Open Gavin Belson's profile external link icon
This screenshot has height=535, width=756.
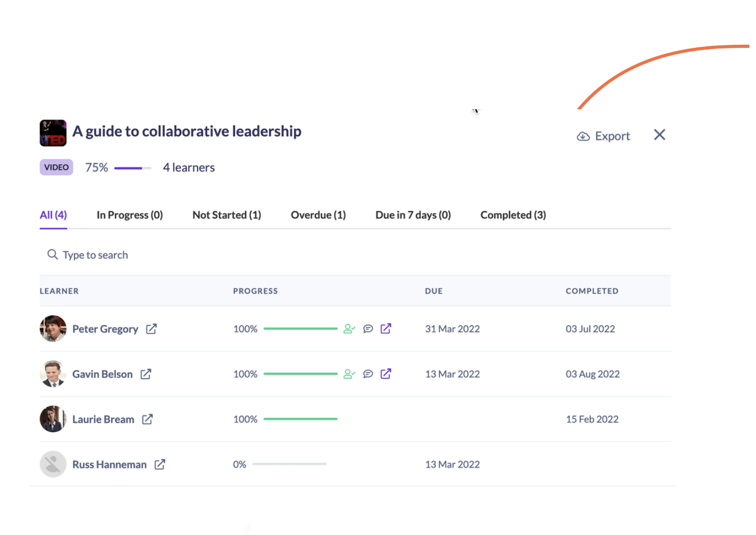pyautogui.click(x=146, y=374)
